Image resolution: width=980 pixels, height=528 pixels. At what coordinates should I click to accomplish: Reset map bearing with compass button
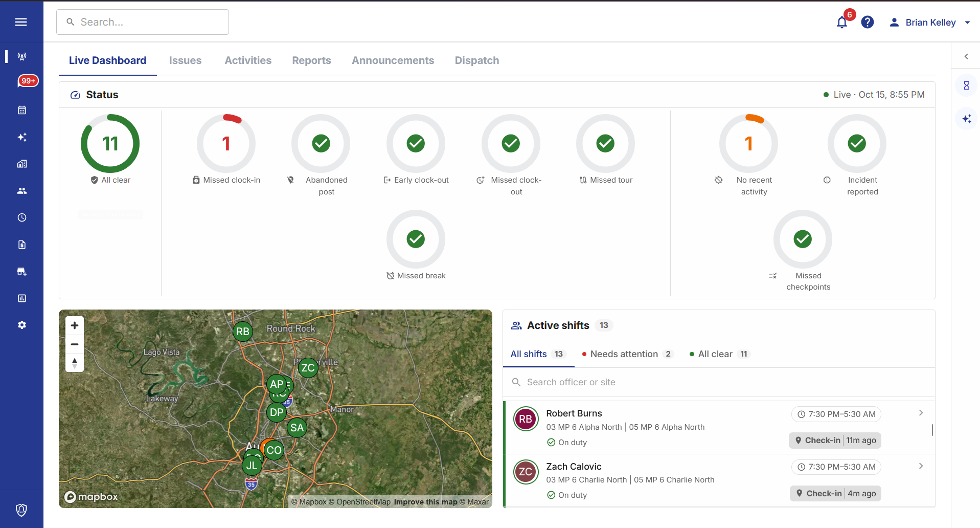tap(75, 363)
